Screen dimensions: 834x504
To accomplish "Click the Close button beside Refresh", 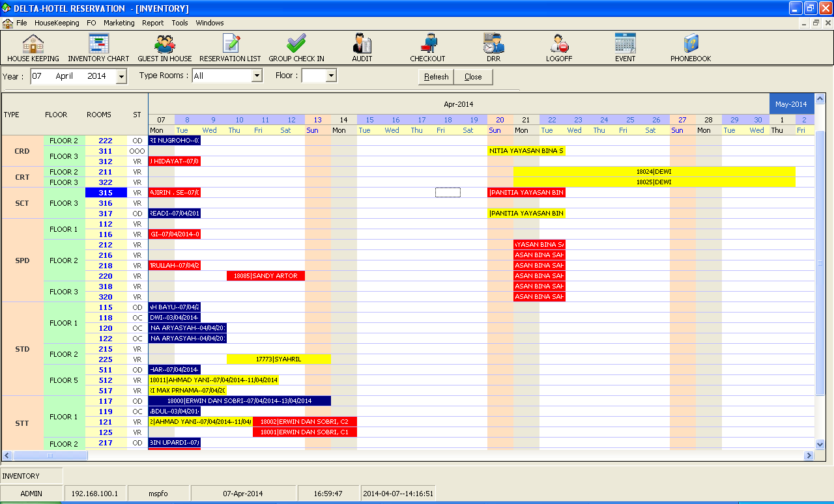I will (x=473, y=77).
